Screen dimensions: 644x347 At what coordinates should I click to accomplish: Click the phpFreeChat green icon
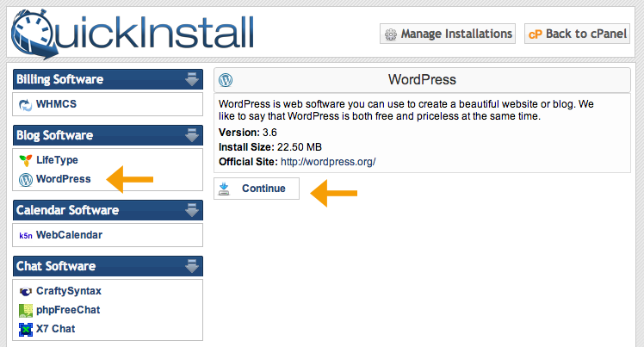pos(26,311)
